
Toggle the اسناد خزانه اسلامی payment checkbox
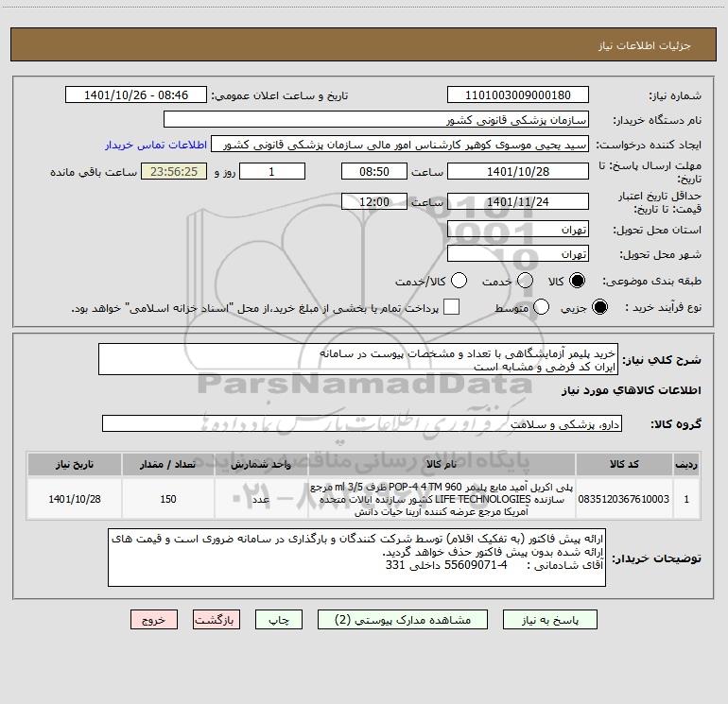click(451, 307)
